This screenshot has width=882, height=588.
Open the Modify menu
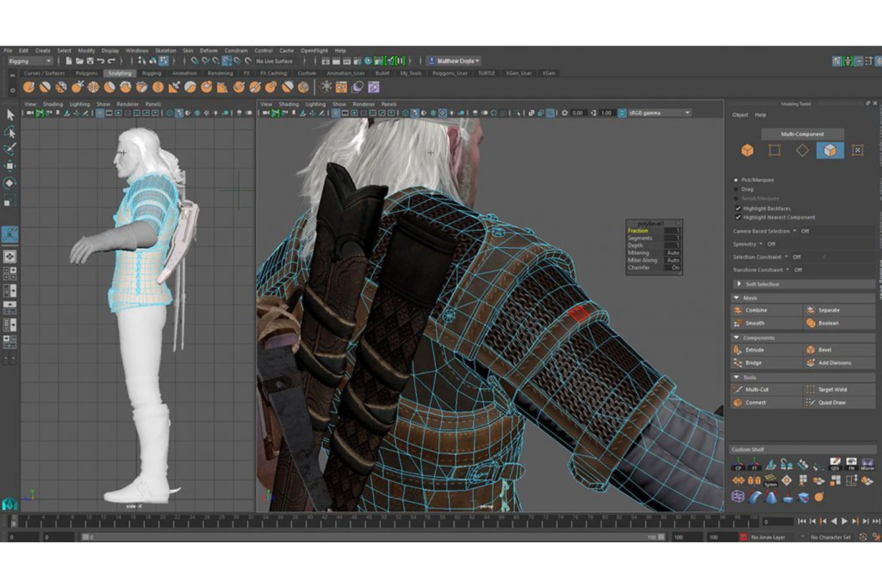pos(86,51)
